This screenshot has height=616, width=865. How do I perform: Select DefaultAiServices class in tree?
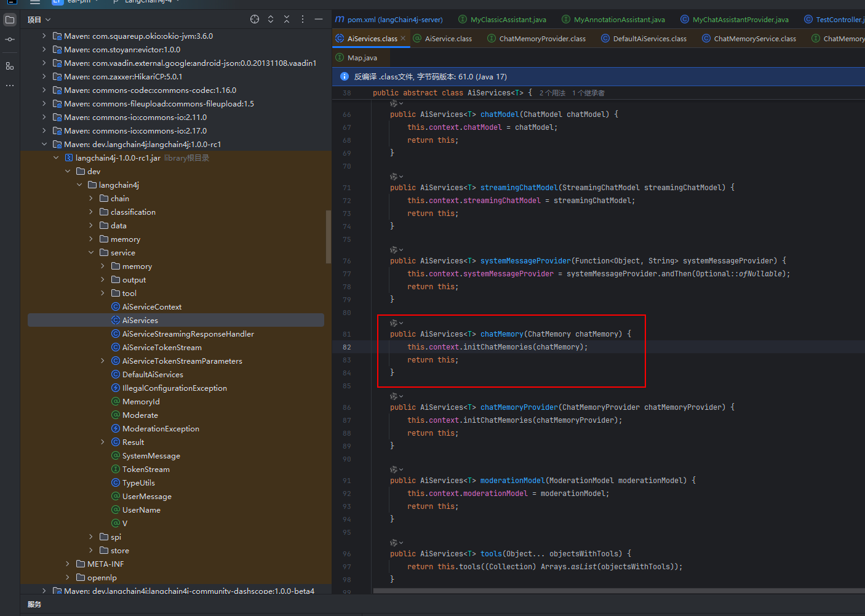pyautogui.click(x=153, y=375)
